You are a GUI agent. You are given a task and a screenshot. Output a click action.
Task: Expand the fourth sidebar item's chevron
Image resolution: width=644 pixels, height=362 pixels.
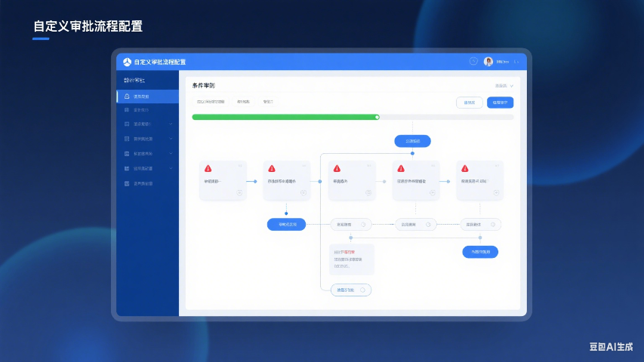click(171, 139)
